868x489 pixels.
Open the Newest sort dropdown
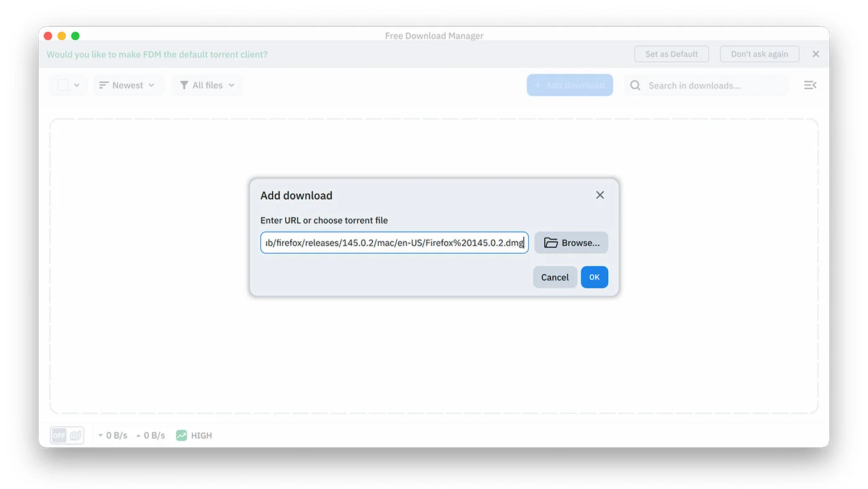[128, 85]
